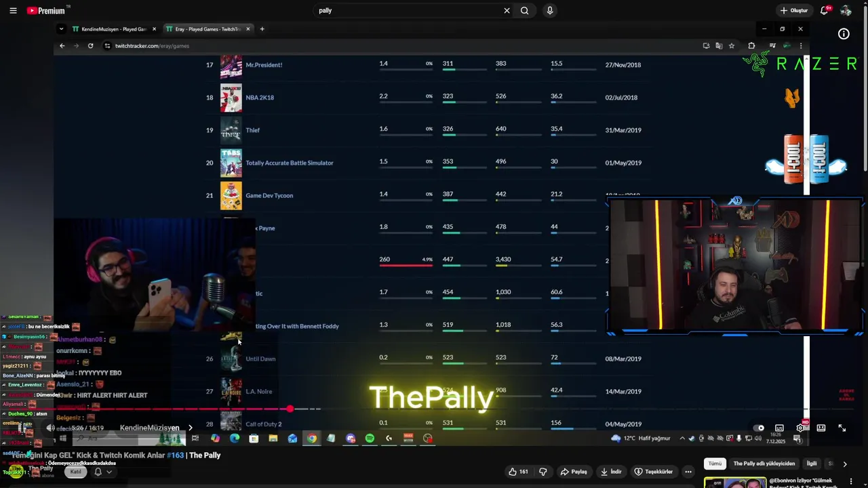Enter fullscreen mode in the player

pyautogui.click(x=842, y=428)
